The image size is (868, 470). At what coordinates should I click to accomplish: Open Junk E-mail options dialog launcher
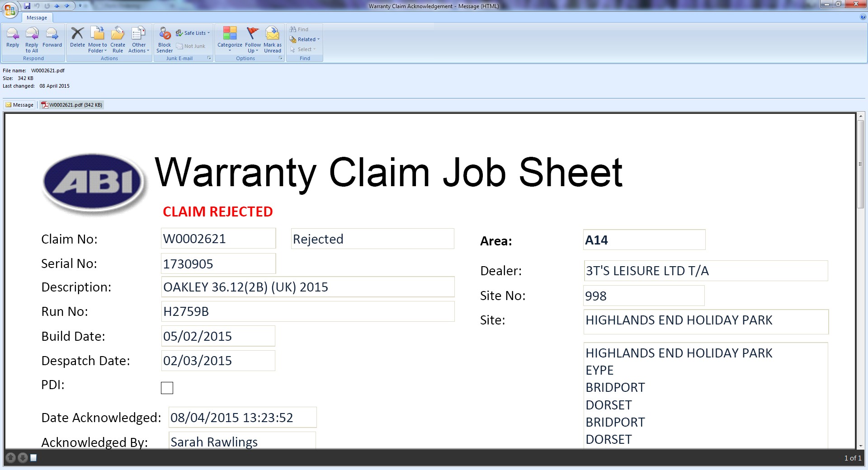pos(209,58)
